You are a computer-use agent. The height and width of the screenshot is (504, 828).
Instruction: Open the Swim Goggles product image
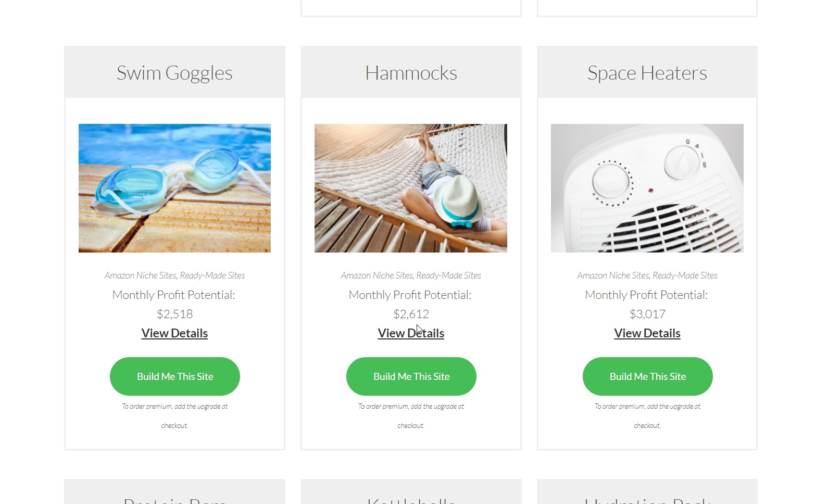[x=174, y=188]
